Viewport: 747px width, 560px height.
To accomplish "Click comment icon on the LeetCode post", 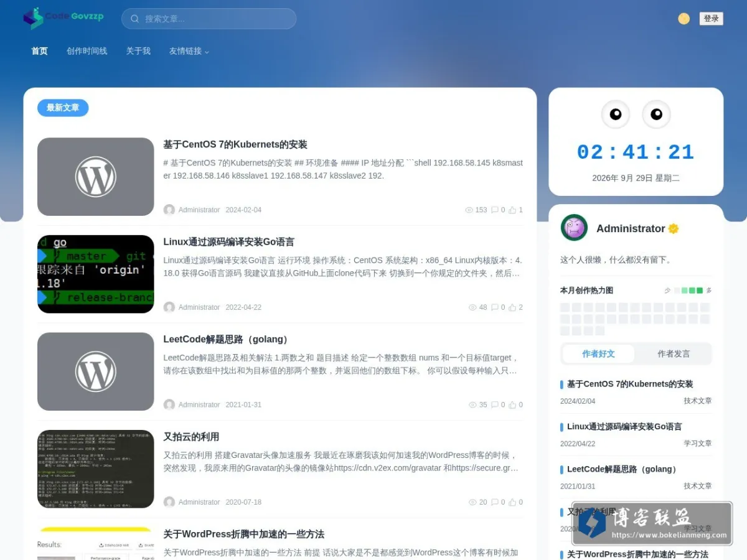I will (x=495, y=404).
